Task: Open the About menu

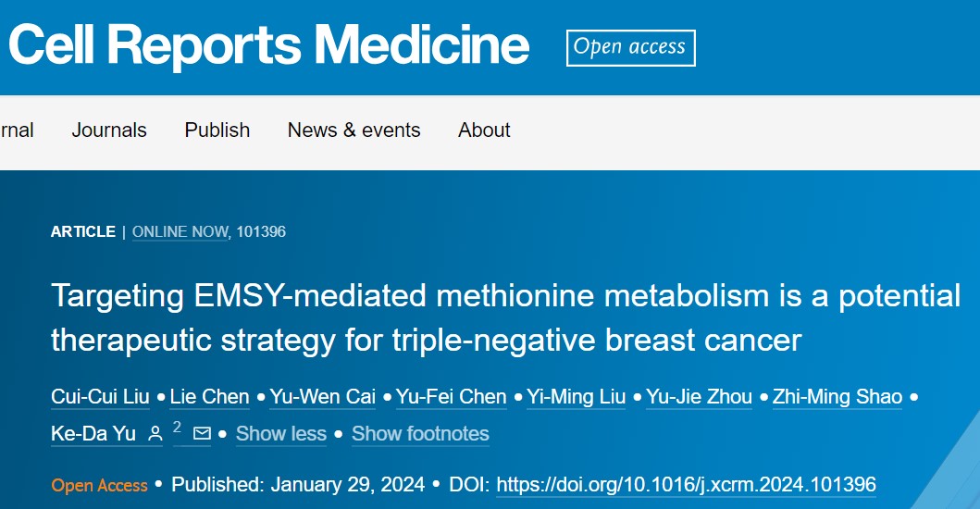Action: pyautogui.click(x=484, y=130)
